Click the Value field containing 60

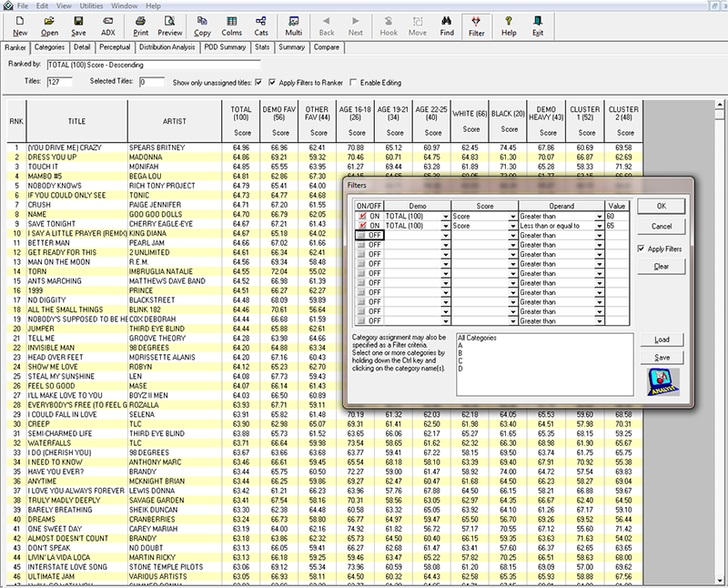coord(617,218)
